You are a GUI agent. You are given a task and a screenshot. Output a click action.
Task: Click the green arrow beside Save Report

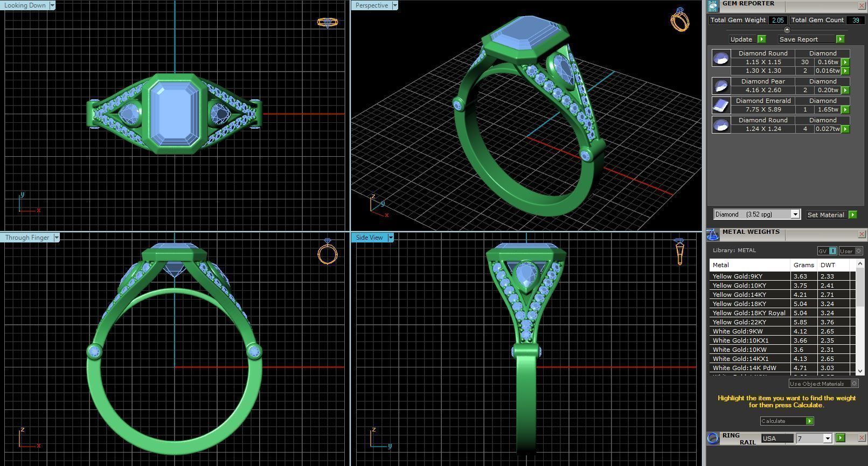pos(840,39)
